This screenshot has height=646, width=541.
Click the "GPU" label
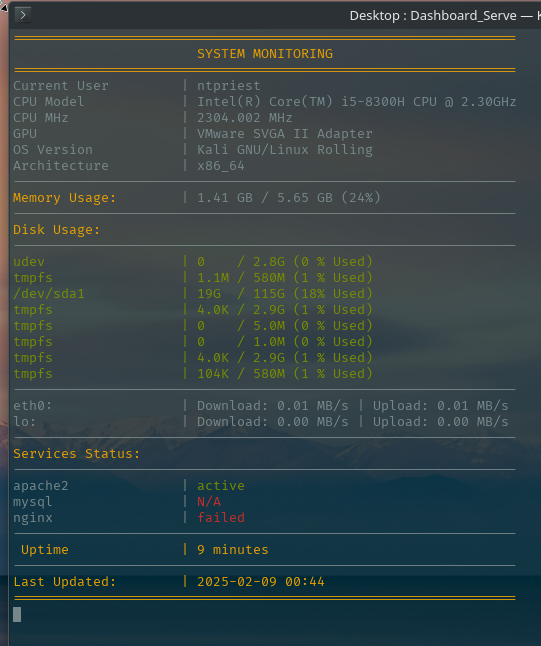[x=25, y=134]
